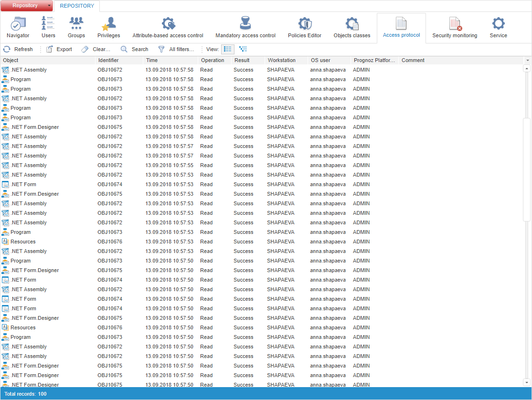The height and width of the screenshot is (400, 532).
Task: Click Refresh in the toolbar
Action: click(x=18, y=49)
